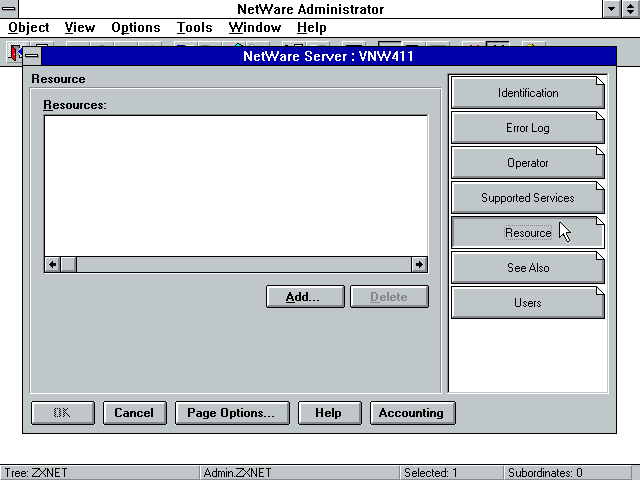The width and height of the screenshot is (640, 480).
Task: Open the Accounting settings
Action: (x=412, y=413)
